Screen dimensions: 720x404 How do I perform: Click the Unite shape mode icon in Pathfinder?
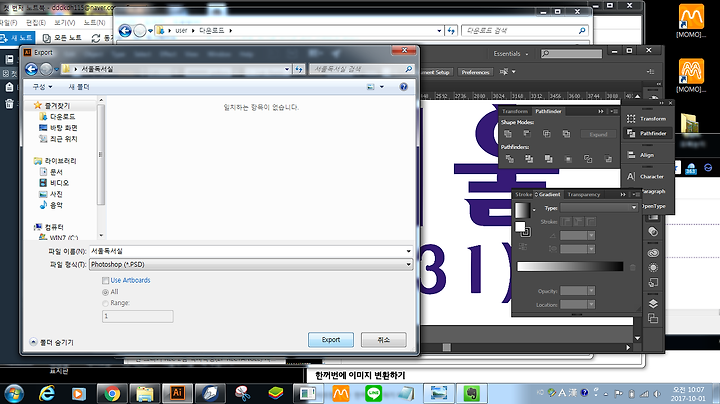508,134
